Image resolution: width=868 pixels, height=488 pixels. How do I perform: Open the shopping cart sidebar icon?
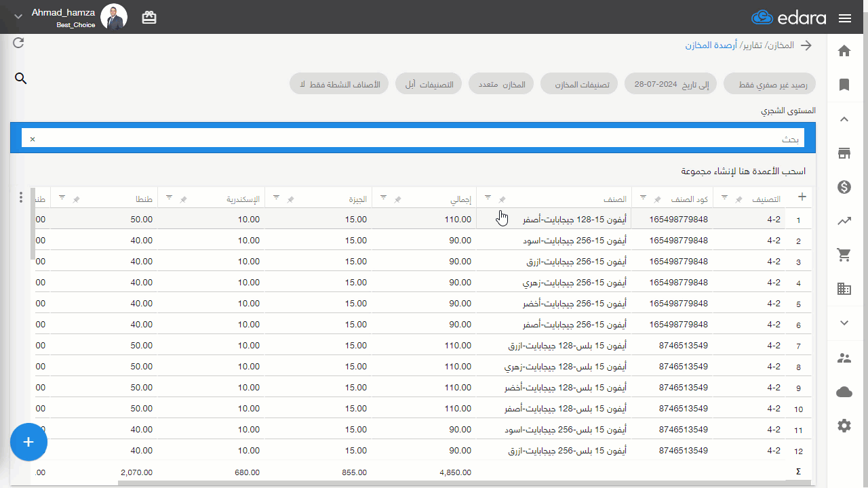pyautogui.click(x=844, y=255)
